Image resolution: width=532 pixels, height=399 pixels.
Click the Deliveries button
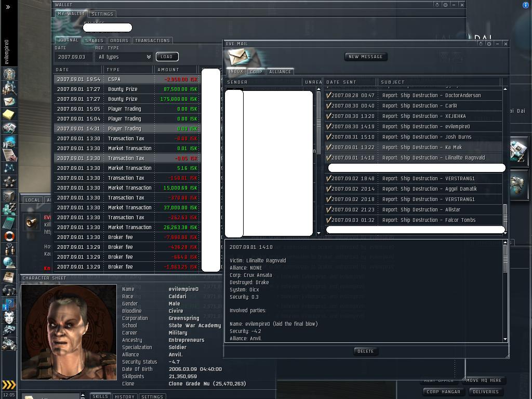pos(486,392)
